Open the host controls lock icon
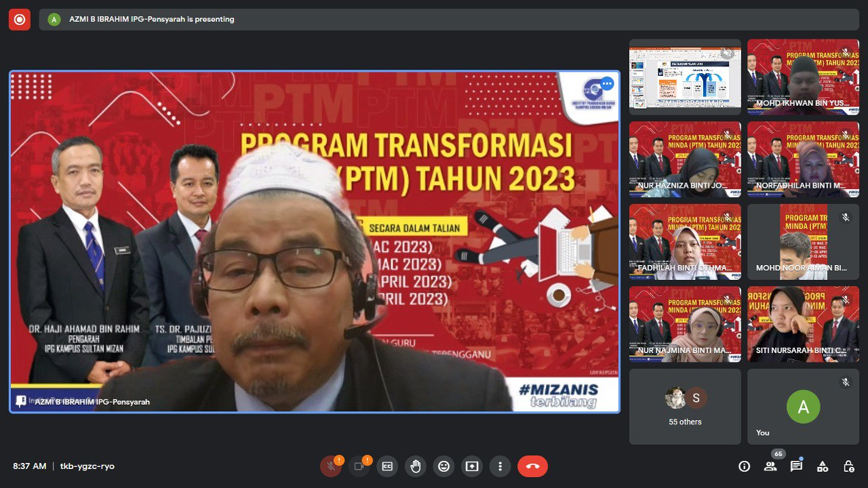The height and width of the screenshot is (488, 868). click(x=848, y=466)
